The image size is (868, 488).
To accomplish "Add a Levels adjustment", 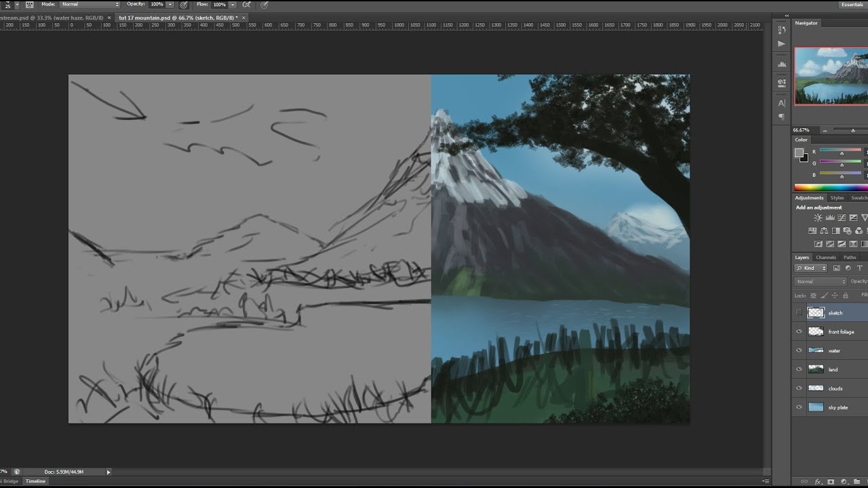I will pos(830,218).
